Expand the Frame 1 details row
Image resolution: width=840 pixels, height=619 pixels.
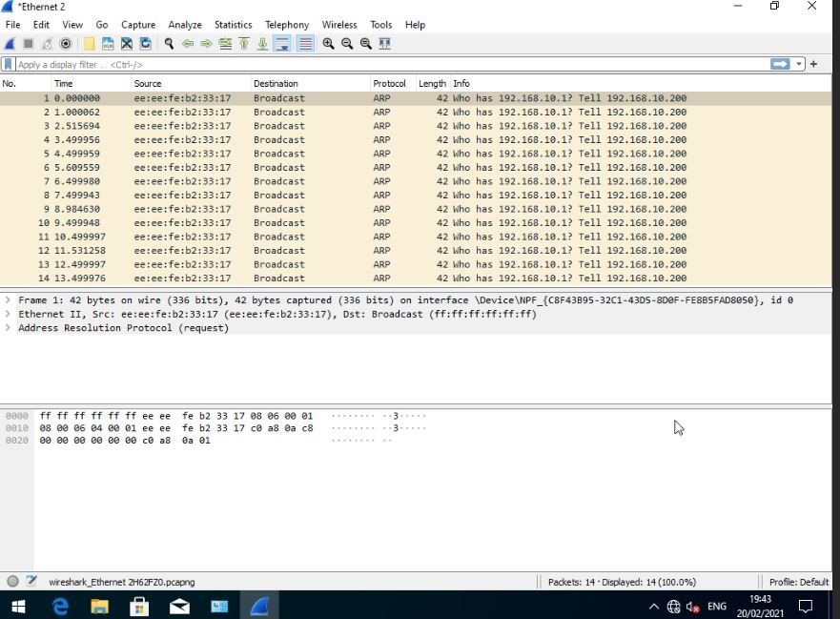click(8, 300)
